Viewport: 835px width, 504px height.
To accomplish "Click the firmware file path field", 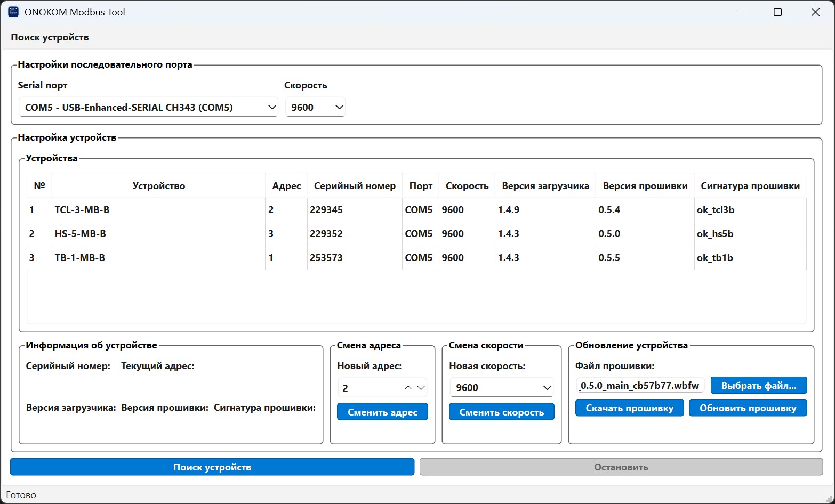I will [x=639, y=386].
